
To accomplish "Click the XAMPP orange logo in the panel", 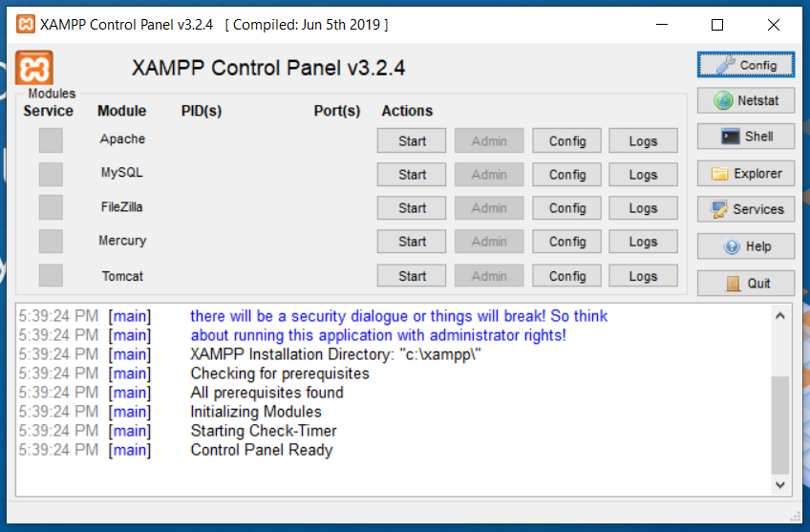I will point(34,68).
